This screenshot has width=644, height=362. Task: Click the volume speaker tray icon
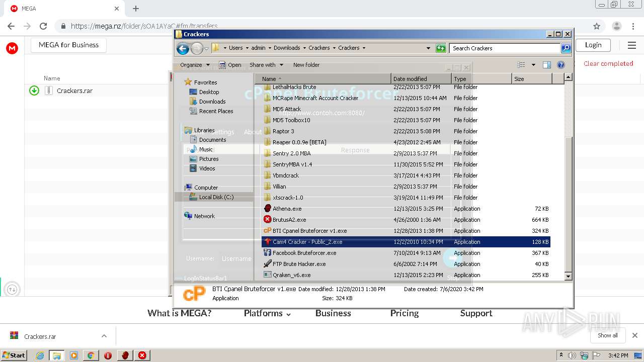572,355
